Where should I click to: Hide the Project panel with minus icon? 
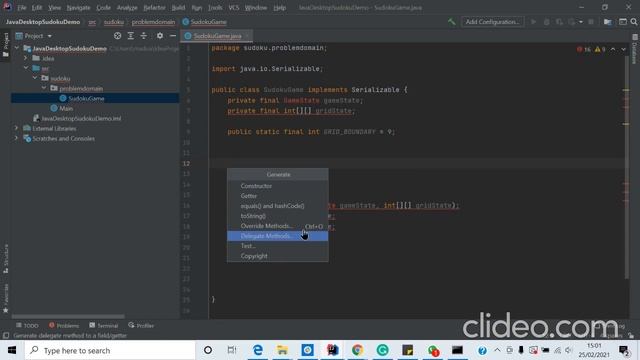point(173,36)
